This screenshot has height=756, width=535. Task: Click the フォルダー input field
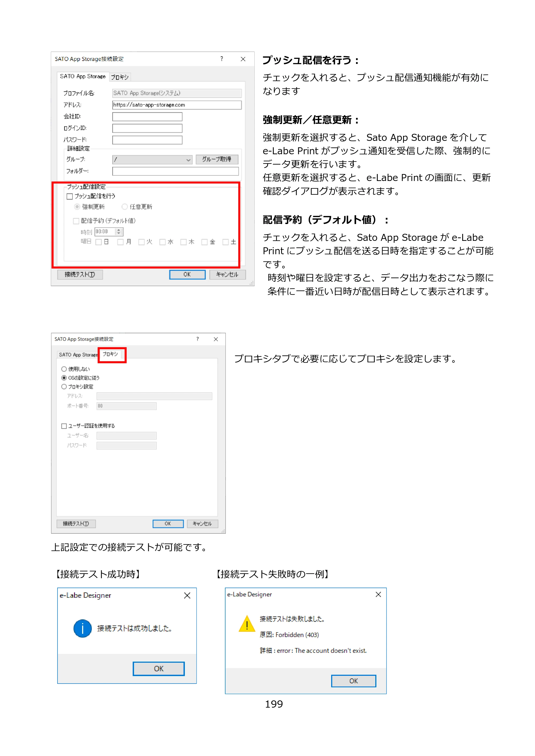tap(175, 171)
